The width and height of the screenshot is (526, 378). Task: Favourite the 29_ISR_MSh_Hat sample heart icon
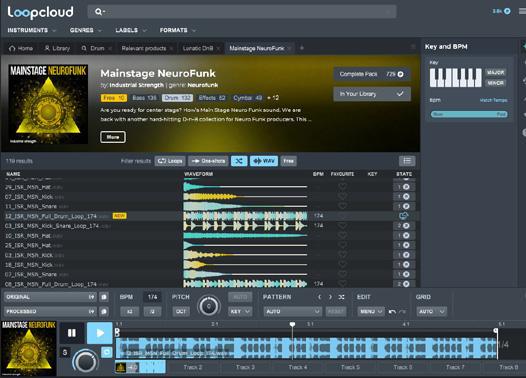(342, 187)
